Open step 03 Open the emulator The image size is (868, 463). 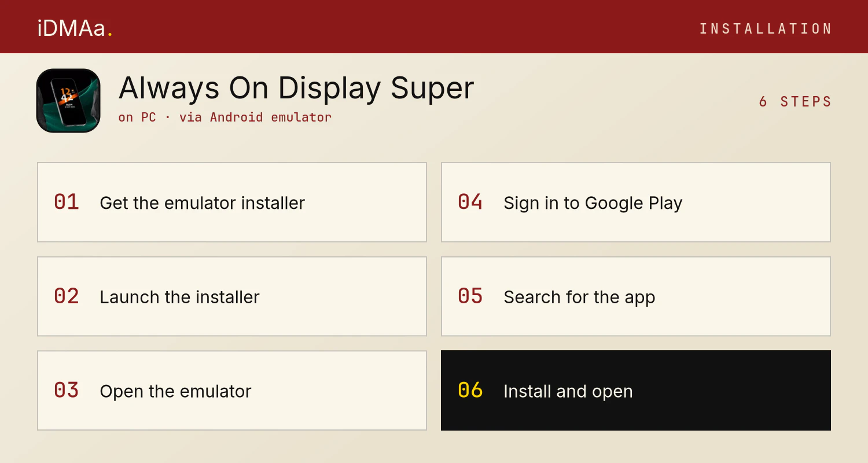(232, 391)
